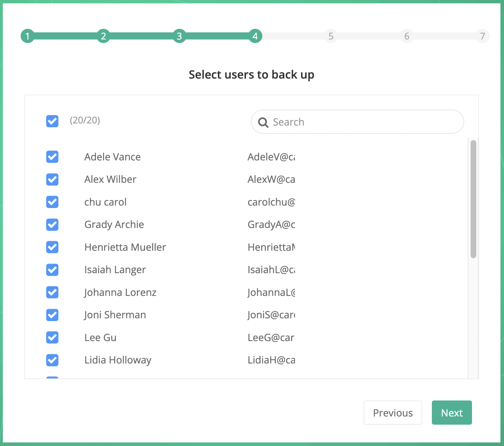Click the JohannaL@ email cell
Image resolution: width=504 pixels, height=446 pixels.
pos(271,292)
